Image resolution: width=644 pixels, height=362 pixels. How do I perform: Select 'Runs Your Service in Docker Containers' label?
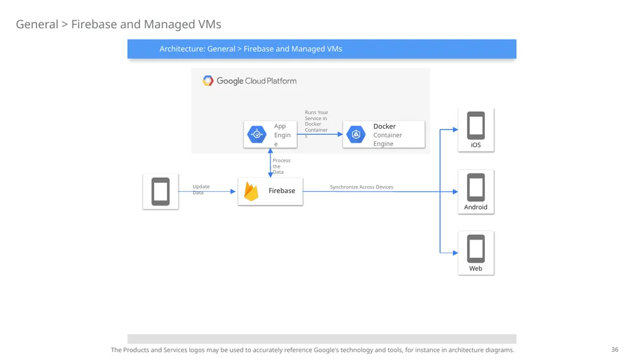coord(316,124)
